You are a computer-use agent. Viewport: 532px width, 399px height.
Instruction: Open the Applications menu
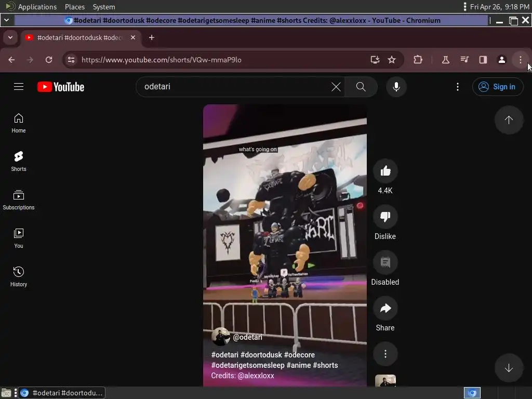[x=37, y=7]
